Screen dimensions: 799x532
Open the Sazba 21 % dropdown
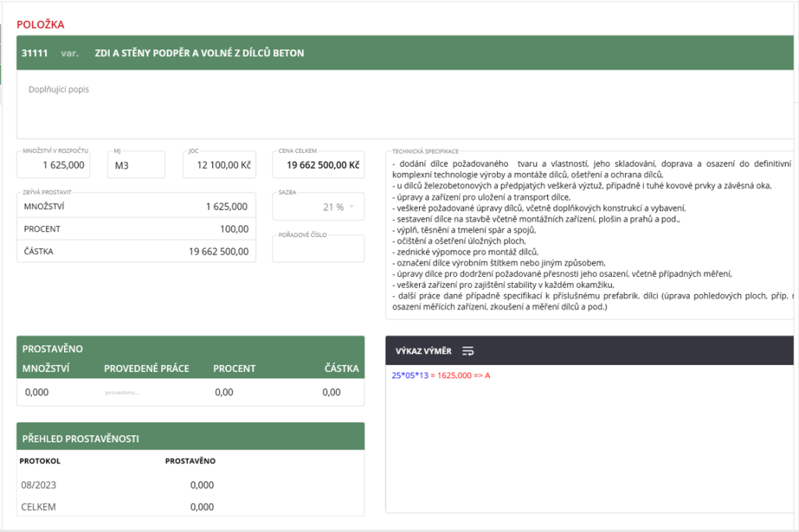tap(318, 207)
